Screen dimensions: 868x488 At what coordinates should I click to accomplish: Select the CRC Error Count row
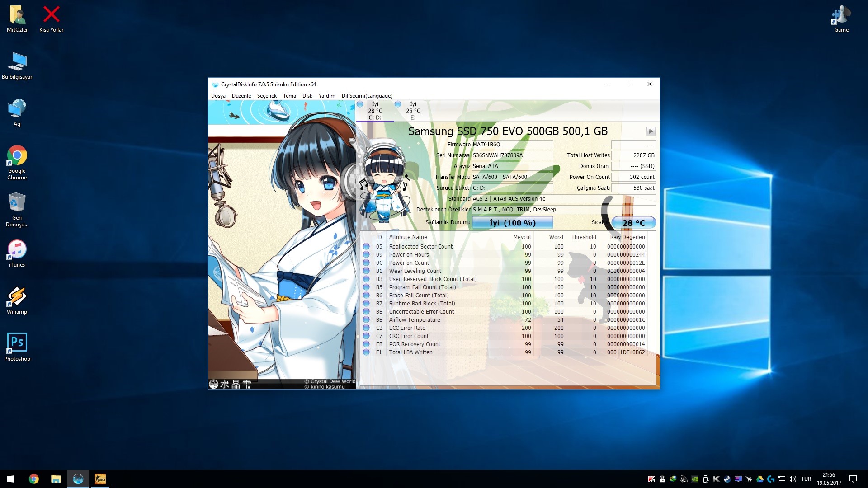coord(504,336)
